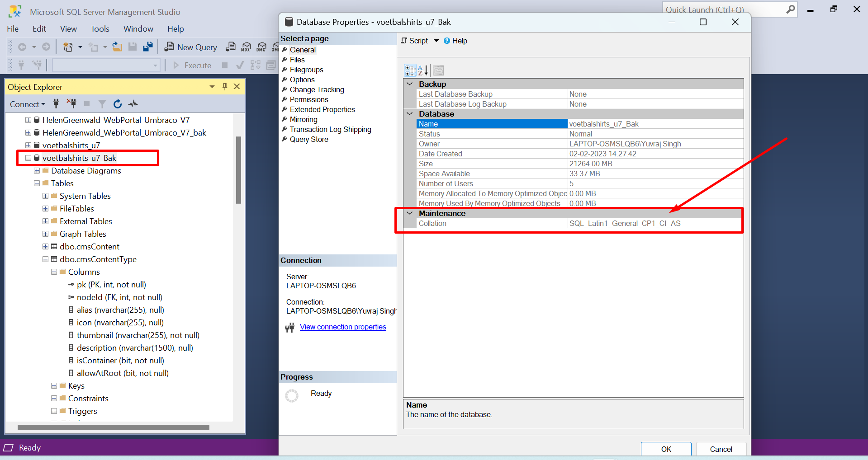
Task: Open the File menu
Action: click(13, 29)
